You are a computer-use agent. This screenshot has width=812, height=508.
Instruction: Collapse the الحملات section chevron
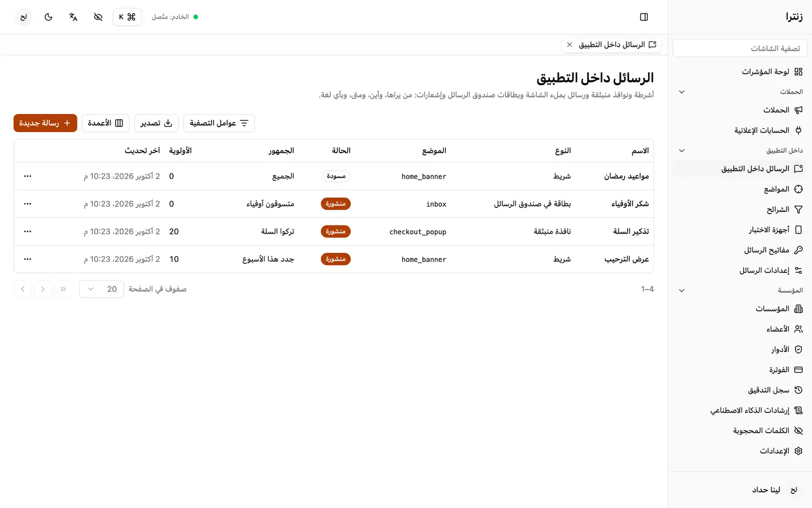(682, 92)
